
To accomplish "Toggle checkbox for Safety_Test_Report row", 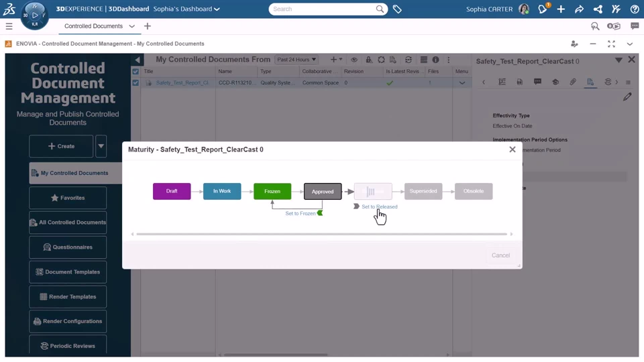I will (x=136, y=83).
